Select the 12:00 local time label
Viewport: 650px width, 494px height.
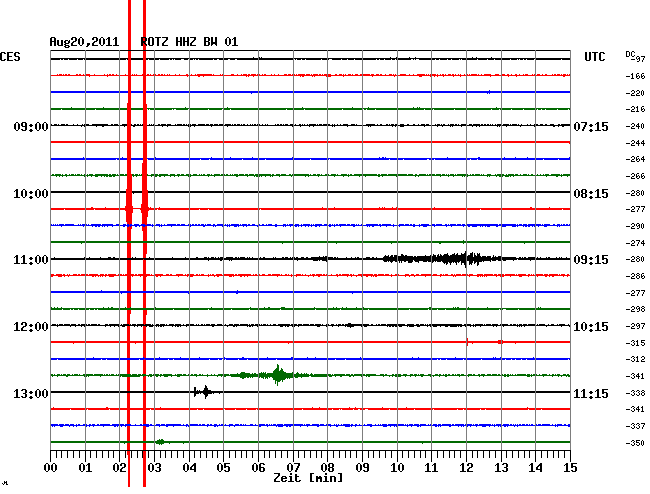pos(31,327)
